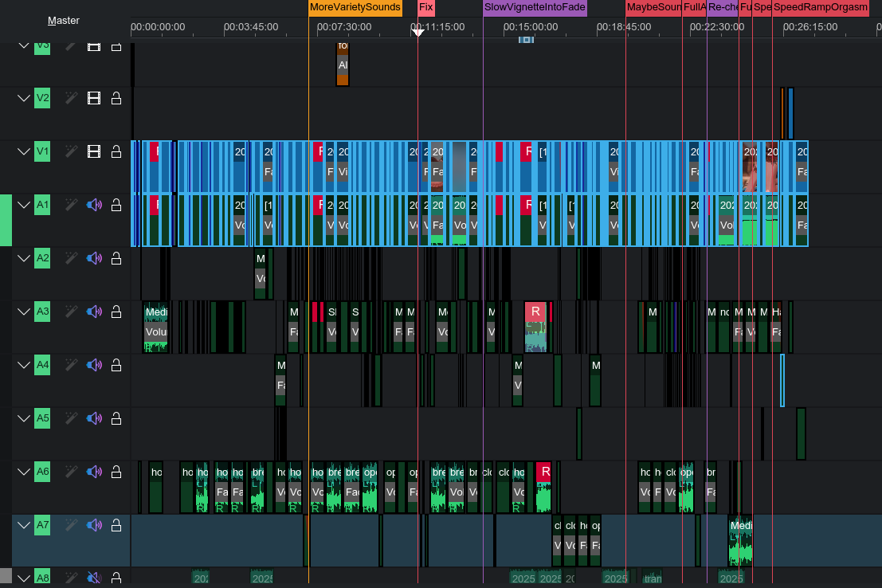Lock track A6
The image size is (882, 588).
(116, 472)
